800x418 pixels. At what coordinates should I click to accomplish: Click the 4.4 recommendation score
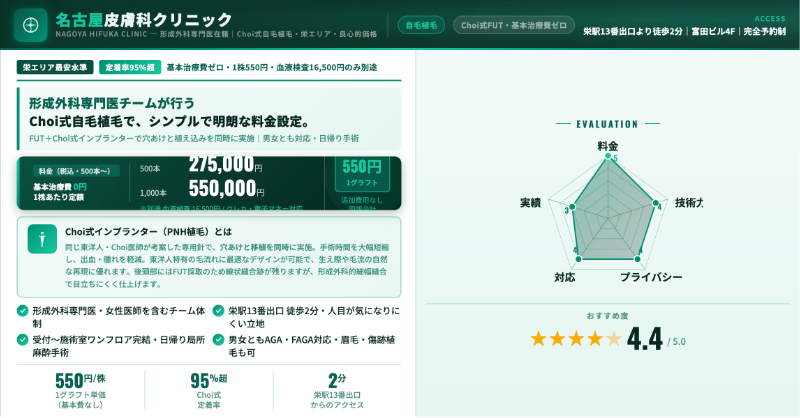pos(645,339)
